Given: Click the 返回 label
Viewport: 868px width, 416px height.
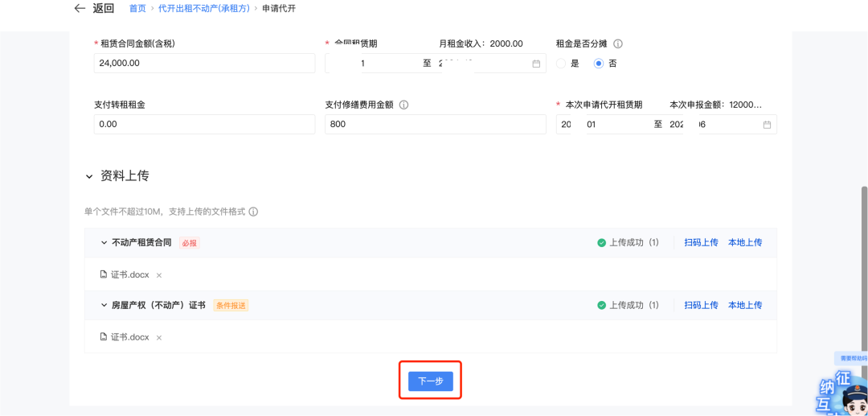Looking at the screenshot, I should tap(104, 8).
